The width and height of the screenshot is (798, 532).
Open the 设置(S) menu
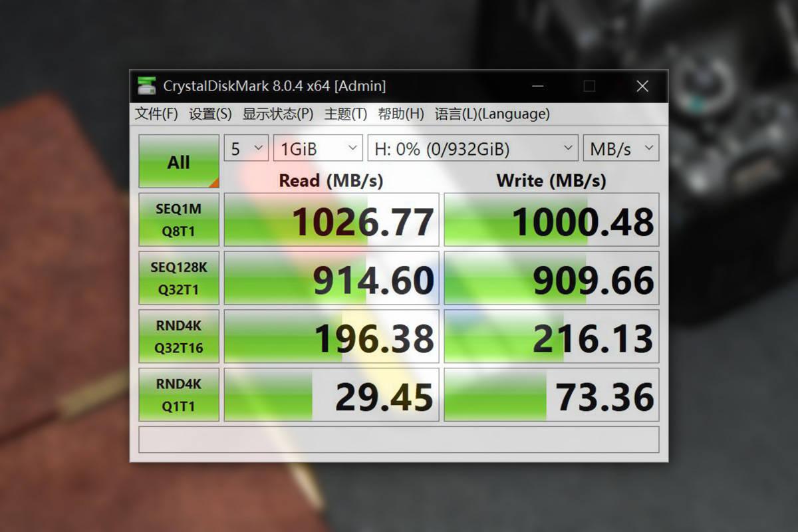(x=209, y=114)
